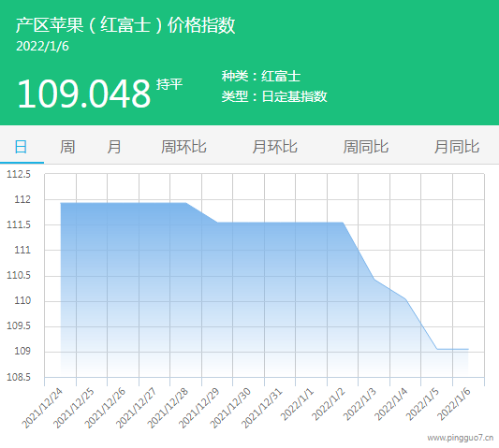This screenshot has height=448, width=499.
Task: Open the 月环比 tab
Action: [274, 147]
